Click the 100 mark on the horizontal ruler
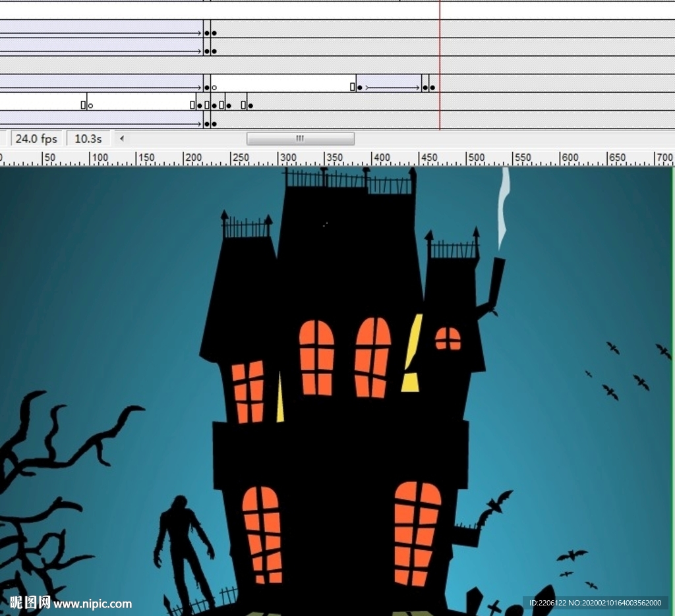The image size is (675, 616). [100, 158]
